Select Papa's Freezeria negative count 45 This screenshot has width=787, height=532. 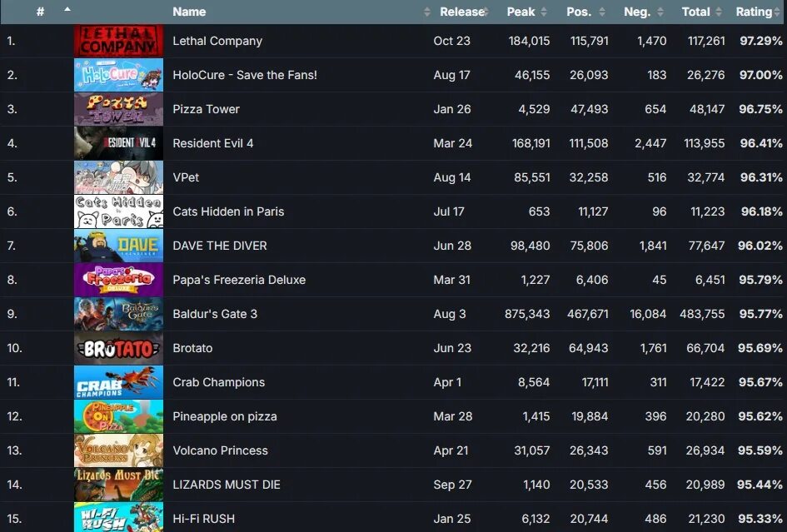(659, 280)
